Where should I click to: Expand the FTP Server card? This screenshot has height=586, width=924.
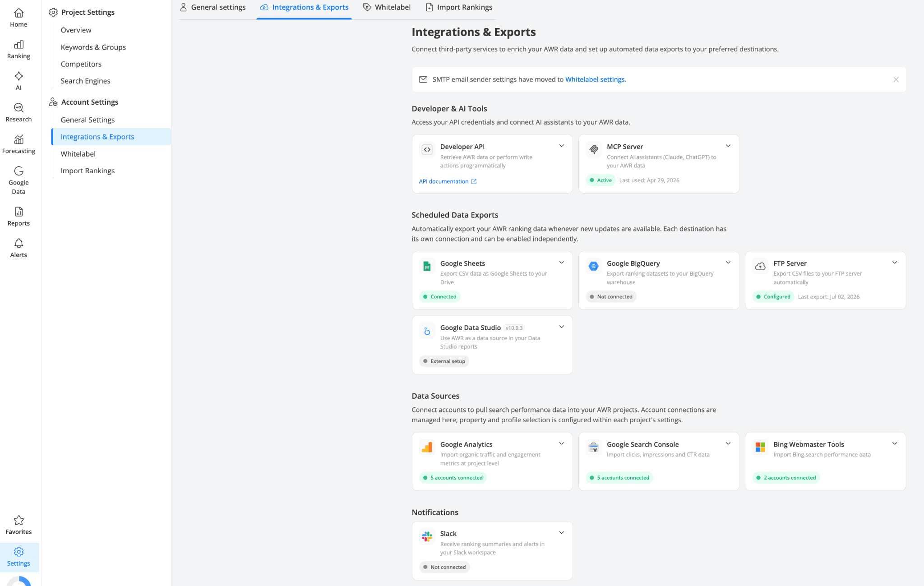pyautogui.click(x=894, y=263)
